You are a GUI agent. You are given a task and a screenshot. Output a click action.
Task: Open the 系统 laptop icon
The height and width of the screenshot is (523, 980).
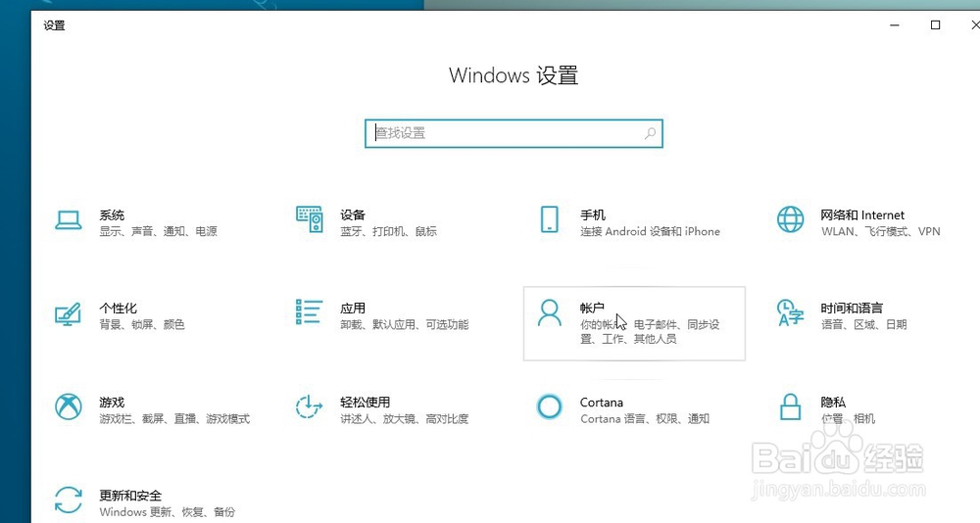(x=69, y=220)
